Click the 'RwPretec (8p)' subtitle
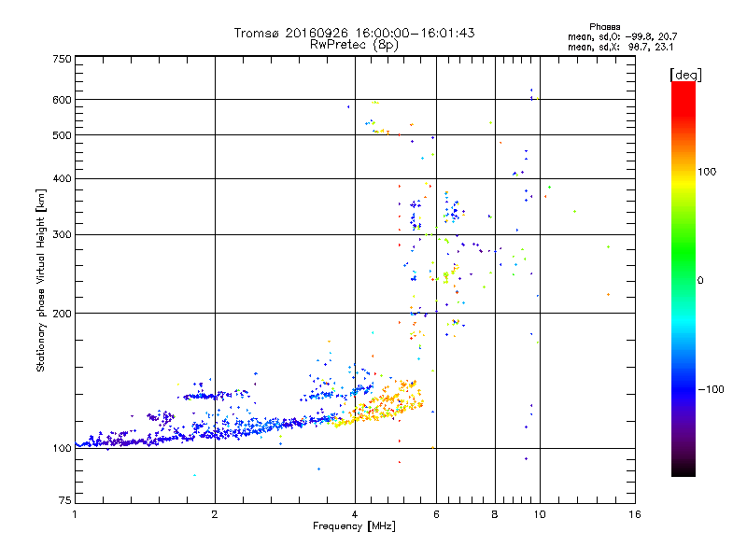This screenshot has width=747, height=560. [354, 45]
